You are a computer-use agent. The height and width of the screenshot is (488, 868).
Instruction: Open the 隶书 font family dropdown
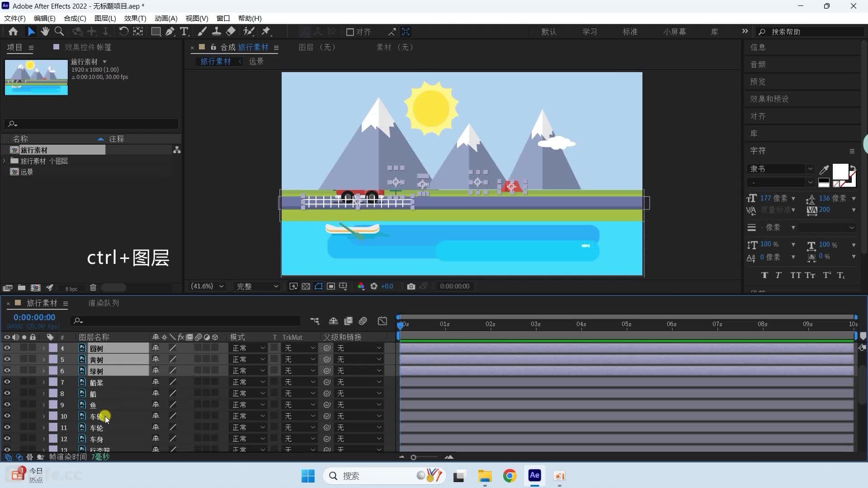tap(781, 169)
